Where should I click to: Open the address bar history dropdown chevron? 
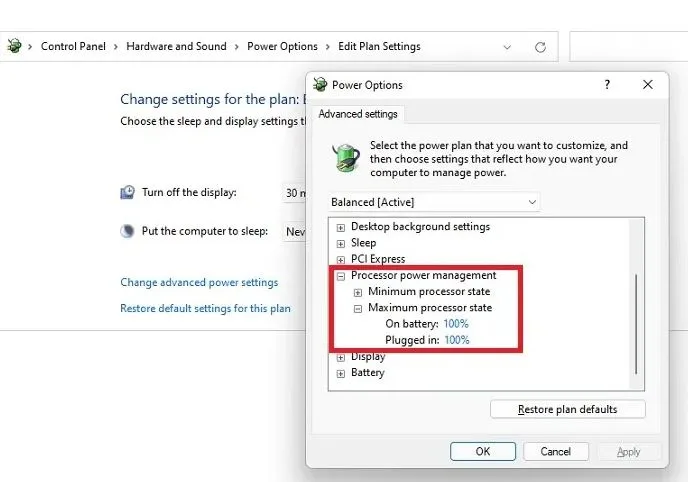pyautogui.click(x=507, y=47)
